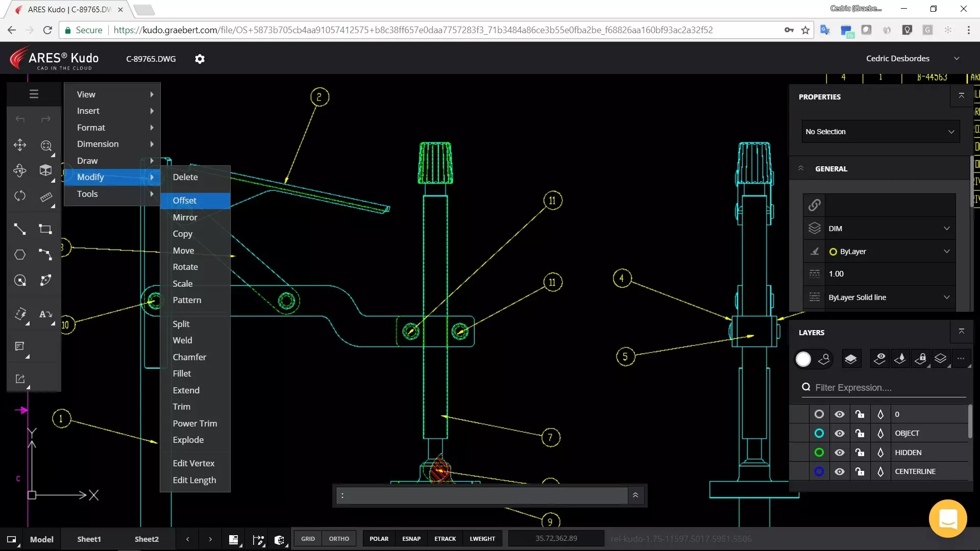Click the command line input field
This screenshot has width=980, height=551.
pos(482,495)
